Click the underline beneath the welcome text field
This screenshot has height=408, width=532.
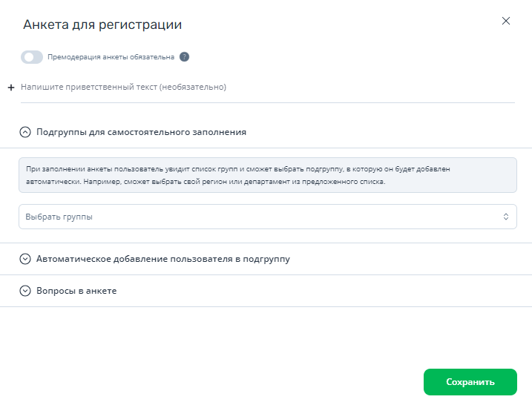pos(268,102)
